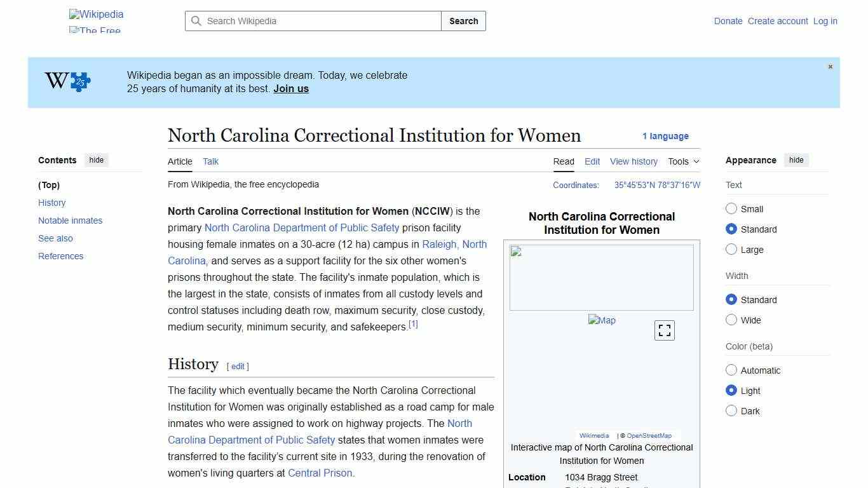
Task: Select the Edit tab
Action: 592,161
